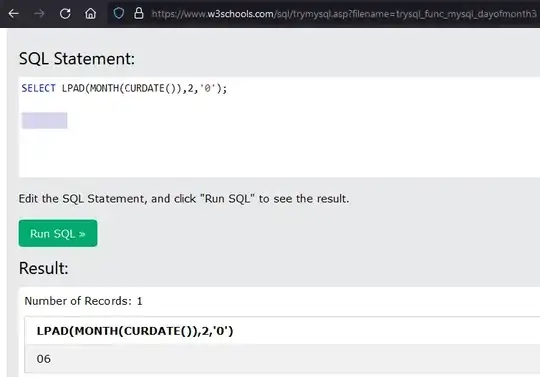Click the browser back arrow
The width and height of the screenshot is (540, 377).
[x=14, y=14]
